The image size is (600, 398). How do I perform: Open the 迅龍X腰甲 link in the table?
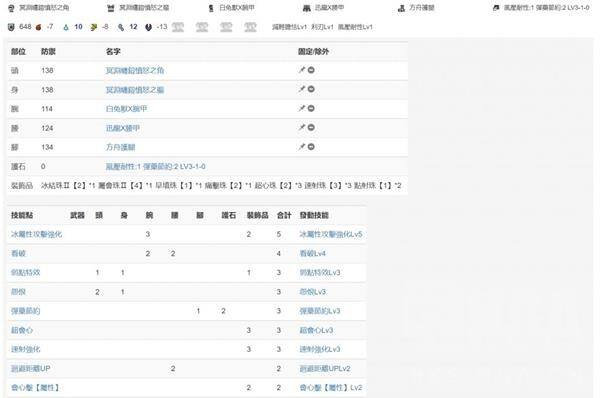pos(122,128)
